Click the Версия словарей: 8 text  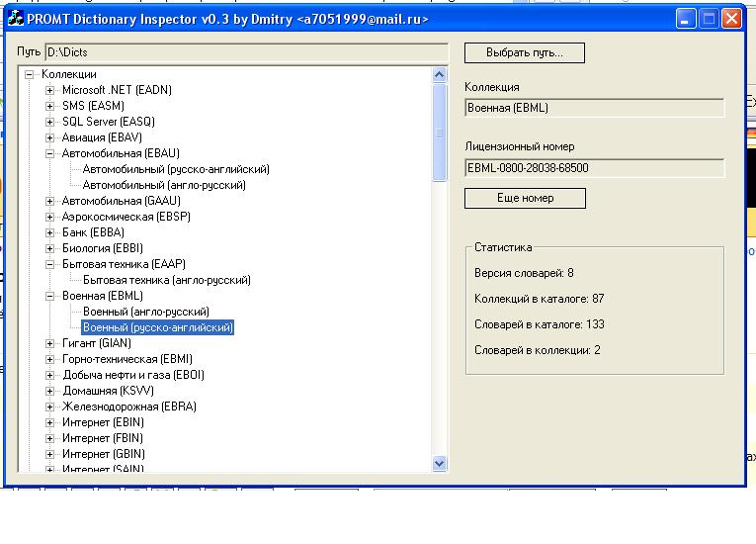coord(524,273)
